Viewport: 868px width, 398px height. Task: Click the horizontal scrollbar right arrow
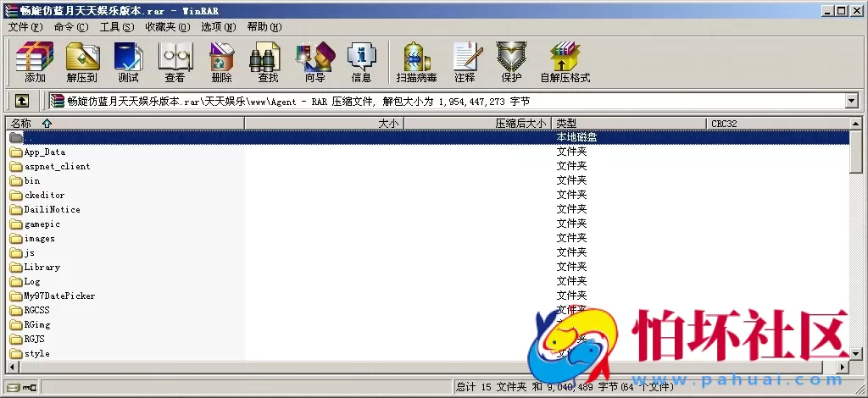point(843,367)
